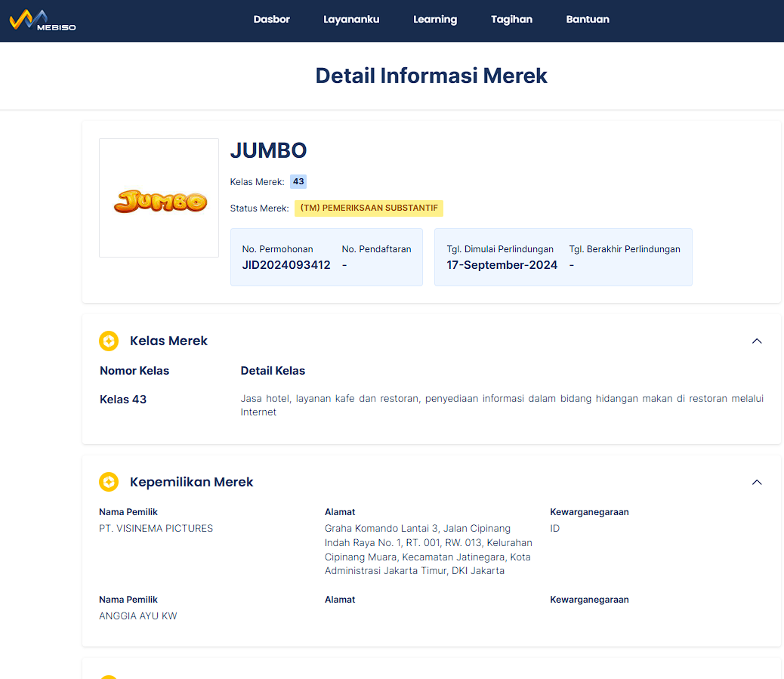Screen dimensions: 784x679
Task: Select the Tagihan menu item
Action: (511, 20)
